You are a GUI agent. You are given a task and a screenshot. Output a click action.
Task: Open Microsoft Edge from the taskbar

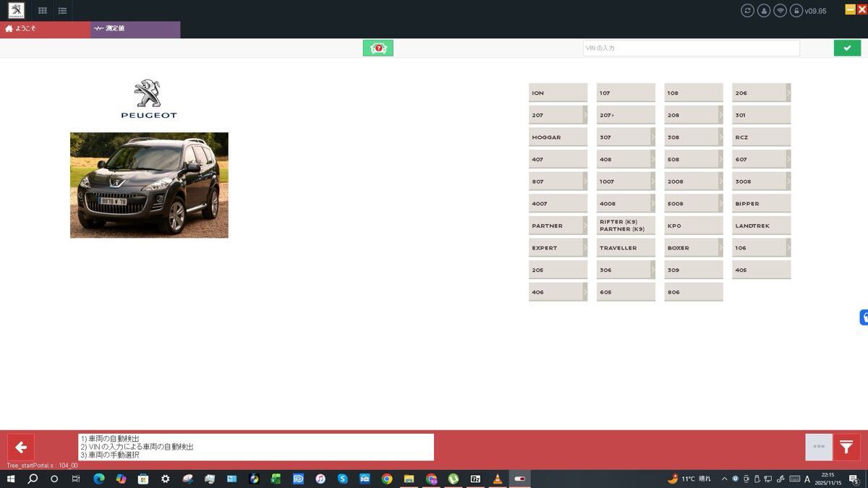point(98,479)
